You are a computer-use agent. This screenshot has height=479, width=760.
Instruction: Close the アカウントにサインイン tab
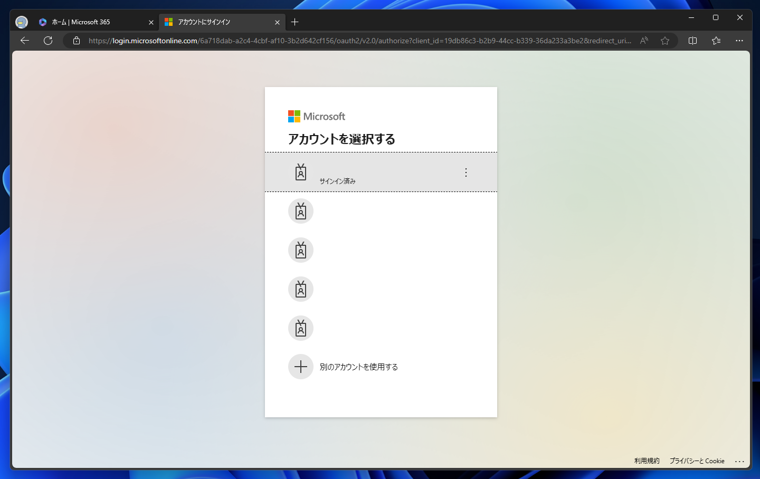click(x=277, y=22)
